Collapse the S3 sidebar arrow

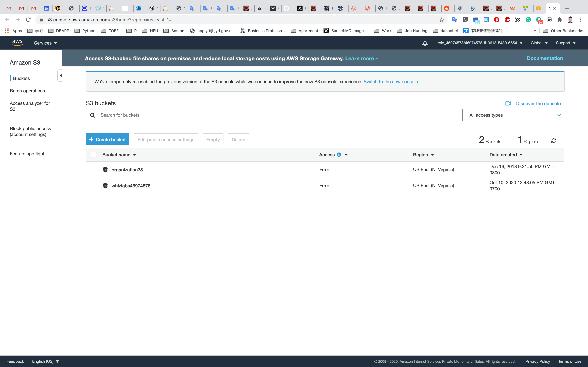(61, 76)
